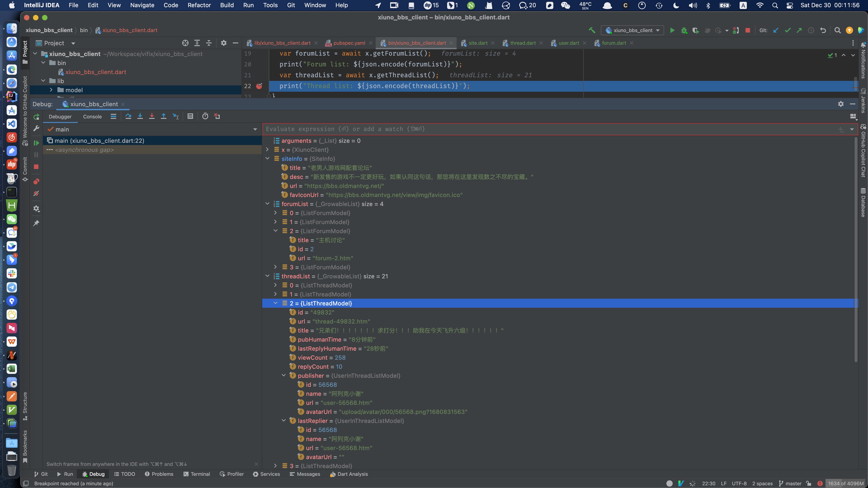
Task: Open the Problems tool window
Action: tap(159, 474)
